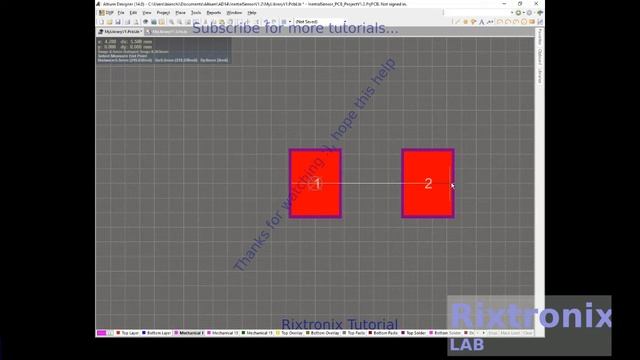Image resolution: width=640 pixels, height=360 pixels.
Task: Create a new document from the toolbar
Action: click(x=101, y=22)
